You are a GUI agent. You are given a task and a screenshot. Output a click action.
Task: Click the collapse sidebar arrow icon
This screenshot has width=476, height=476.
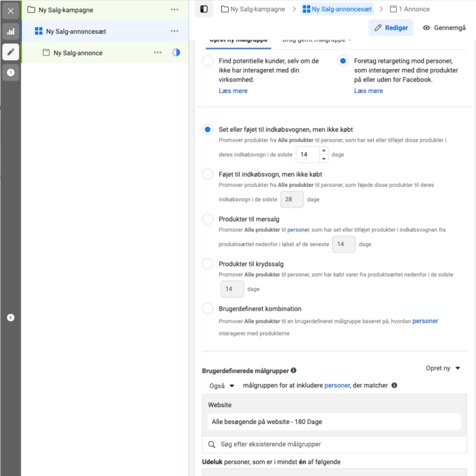pos(11,318)
